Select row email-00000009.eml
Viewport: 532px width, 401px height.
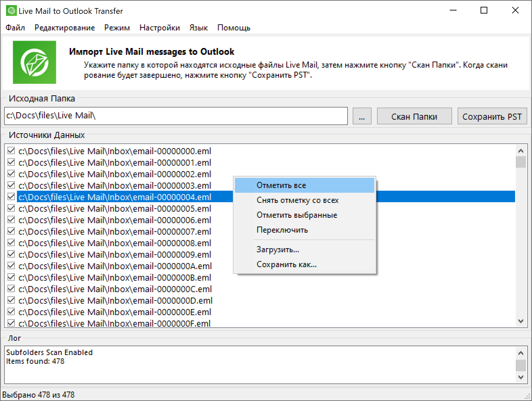coord(115,255)
